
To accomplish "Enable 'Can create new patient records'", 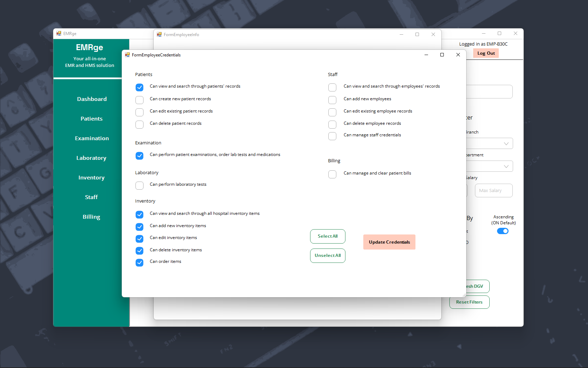I will click(x=139, y=100).
